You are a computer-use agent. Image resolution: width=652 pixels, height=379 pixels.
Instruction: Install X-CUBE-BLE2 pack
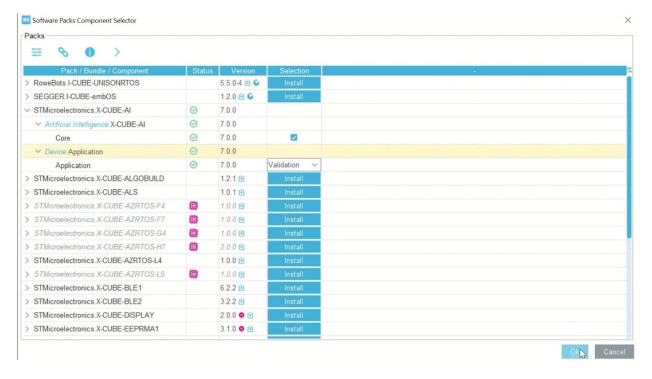click(294, 302)
